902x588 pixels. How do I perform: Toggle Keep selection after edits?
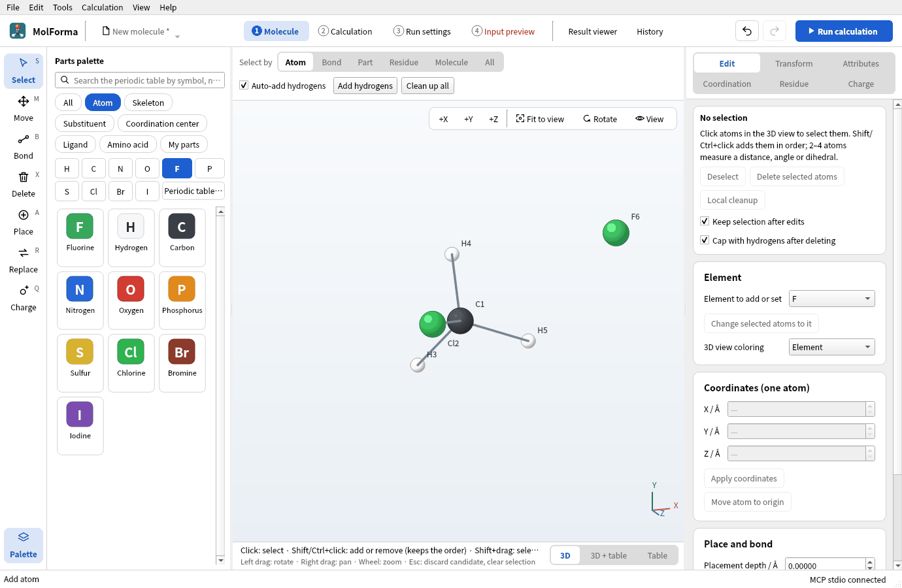click(705, 221)
